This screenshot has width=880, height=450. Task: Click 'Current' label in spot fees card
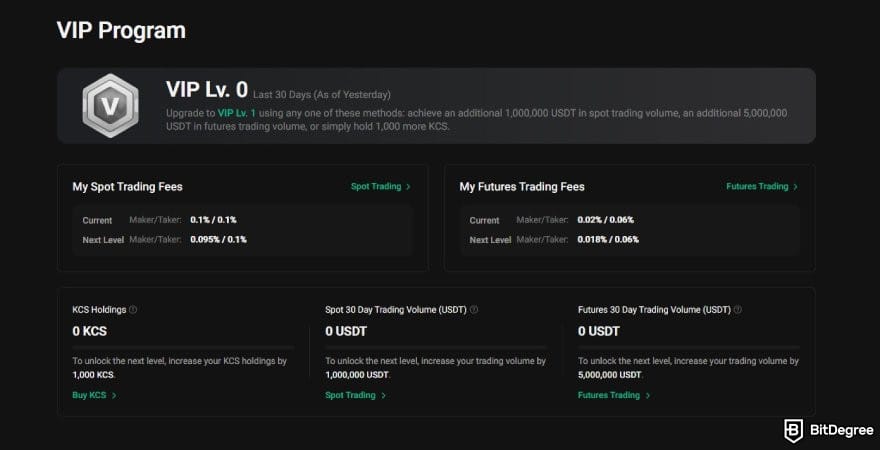coord(97,221)
